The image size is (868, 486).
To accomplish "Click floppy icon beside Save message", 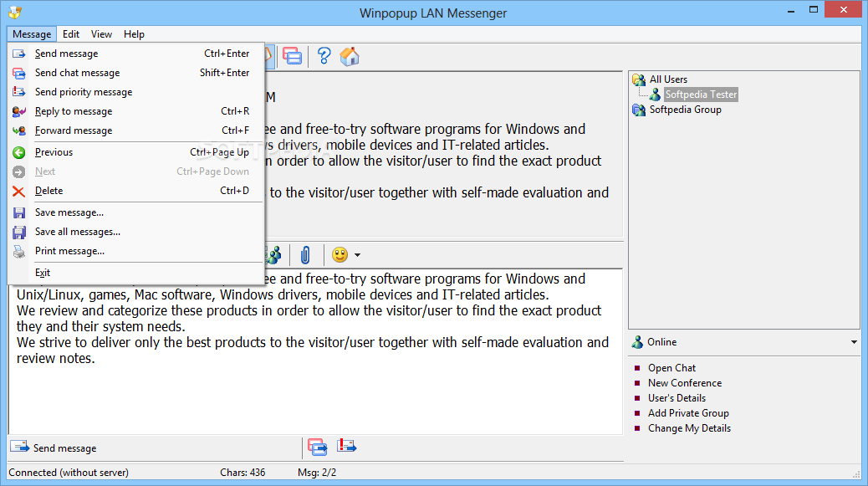I will point(19,213).
